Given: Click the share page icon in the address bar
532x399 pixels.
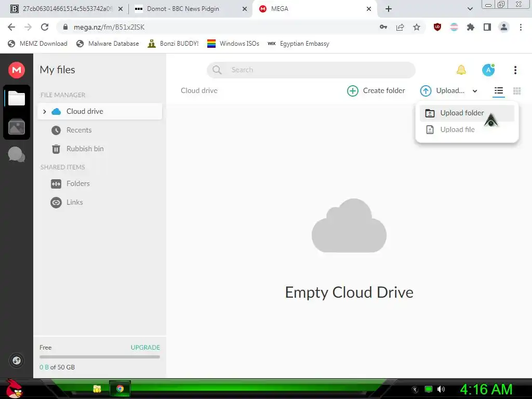Looking at the screenshot, I should coord(400,27).
